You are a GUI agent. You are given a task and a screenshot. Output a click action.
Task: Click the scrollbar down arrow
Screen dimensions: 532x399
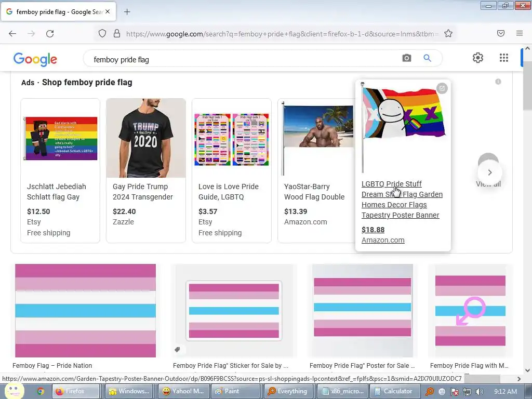pos(528,370)
